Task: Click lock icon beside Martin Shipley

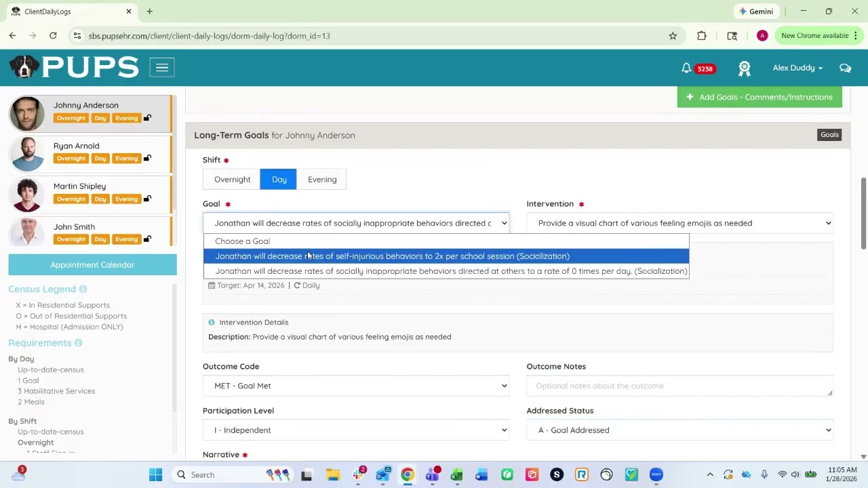Action: click(147, 199)
